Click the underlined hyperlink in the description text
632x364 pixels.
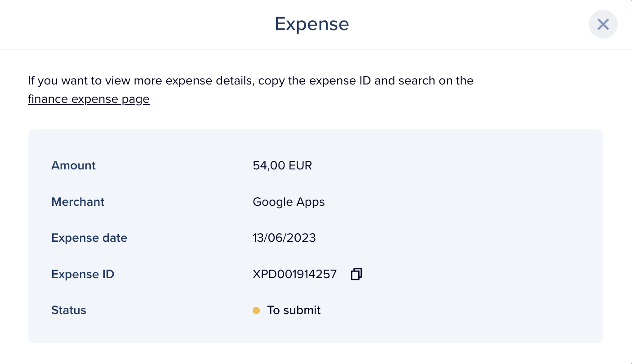pos(89,98)
